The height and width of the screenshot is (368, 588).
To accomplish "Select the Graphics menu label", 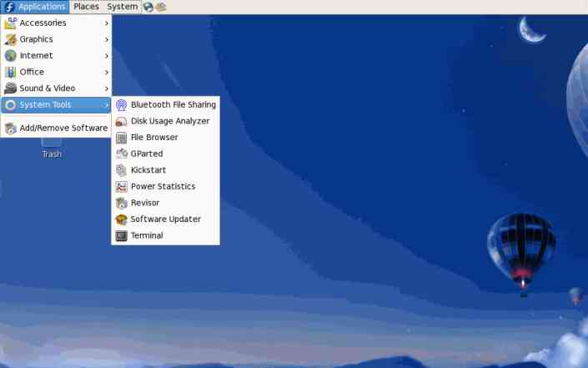I will click(x=36, y=39).
